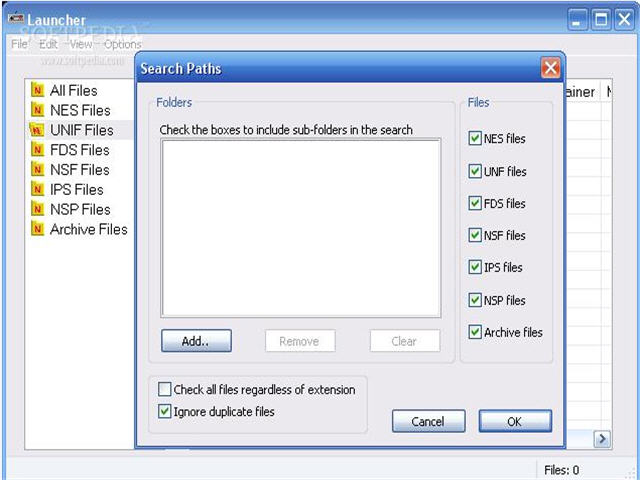The height and width of the screenshot is (480, 640).
Task: Enable Check all files regardless of extension
Action: point(164,389)
